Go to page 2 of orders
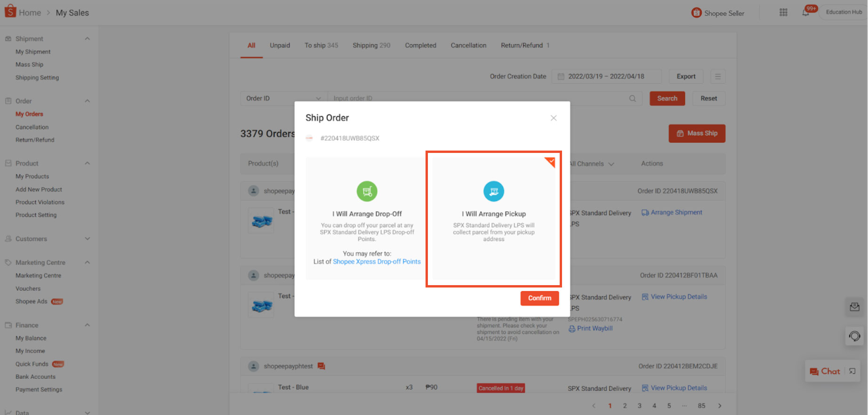 (x=625, y=406)
